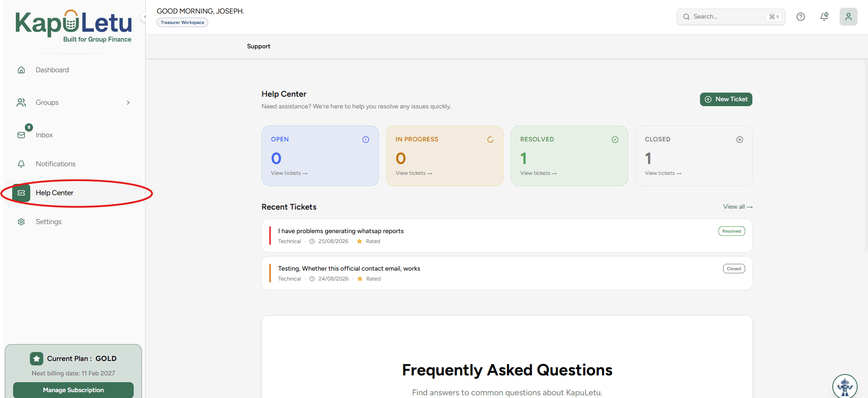Click the chatbot assistant robot icon
Viewport: 868px width, 398px height.
pyautogui.click(x=845, y=386)
